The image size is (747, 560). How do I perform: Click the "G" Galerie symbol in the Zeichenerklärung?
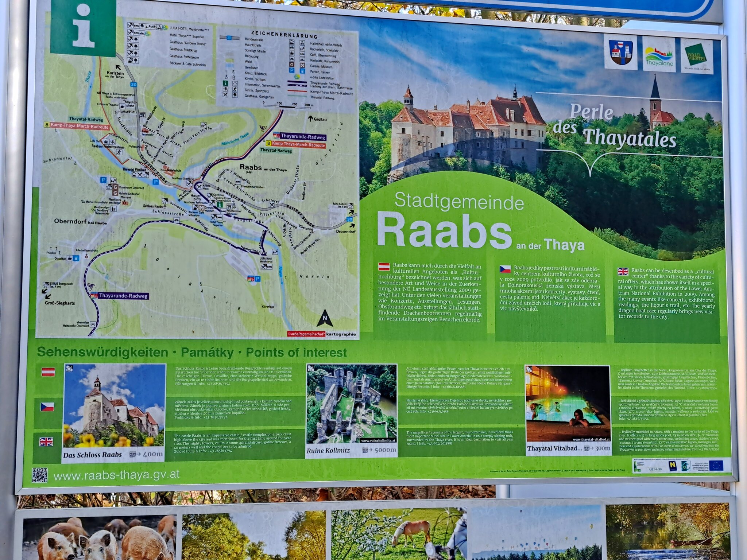click(x=291, y=65)
